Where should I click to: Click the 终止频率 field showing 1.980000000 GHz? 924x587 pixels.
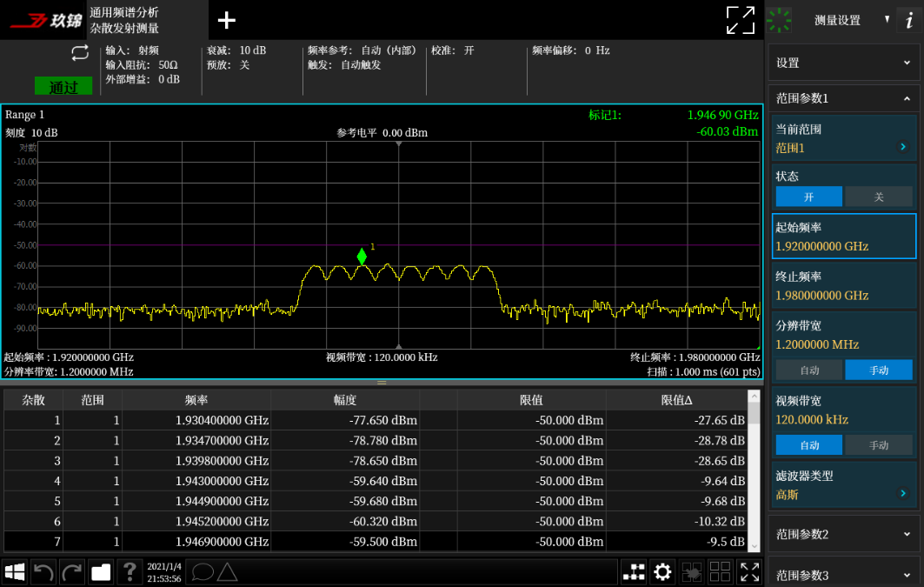coord(844,286)
